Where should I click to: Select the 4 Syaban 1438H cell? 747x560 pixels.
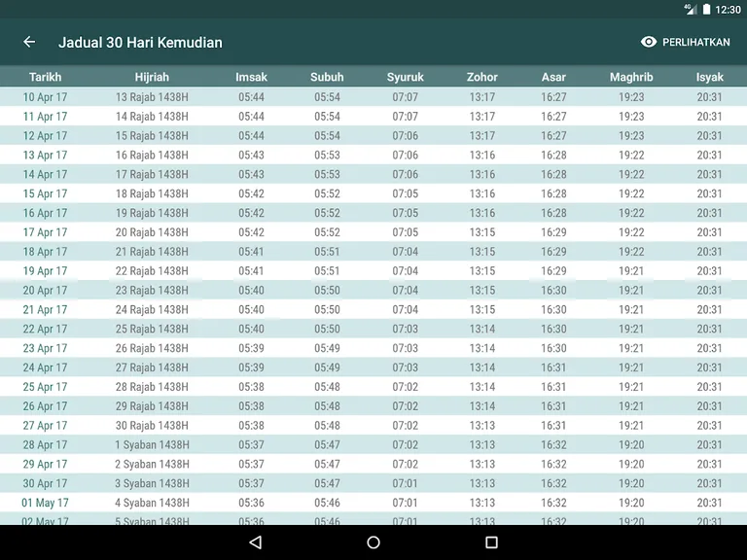[x=152, y=503]
